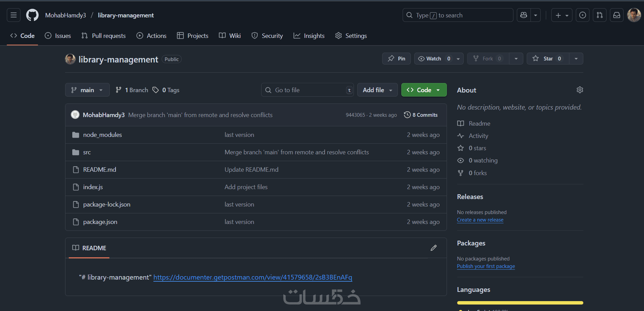Expand the Star lists dropdown arrow
Image resolution: width=644 pixels, height=311 pixels.
pos(576,59)
